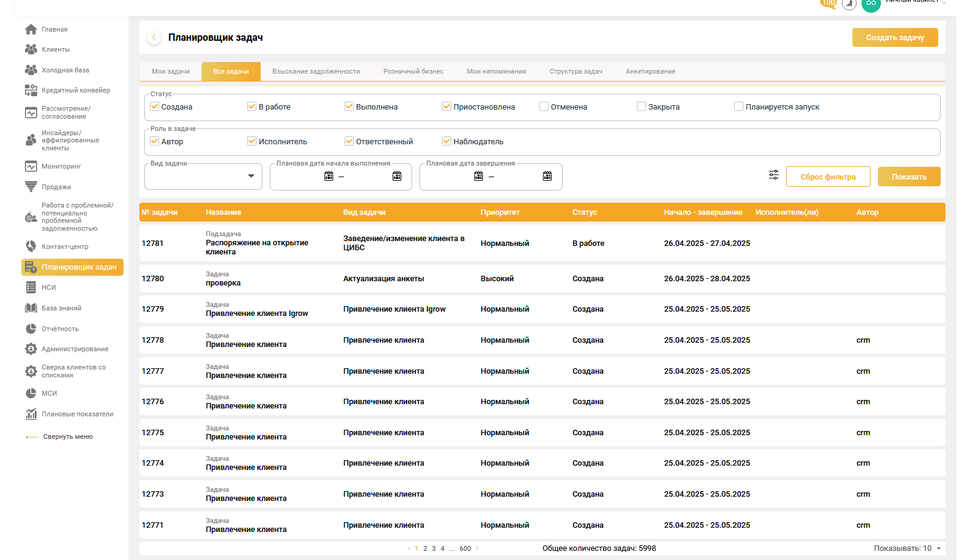979x560 pixels.
Task: Open Клиенты people icon in sidebar
Action: [x=31, y=49]
